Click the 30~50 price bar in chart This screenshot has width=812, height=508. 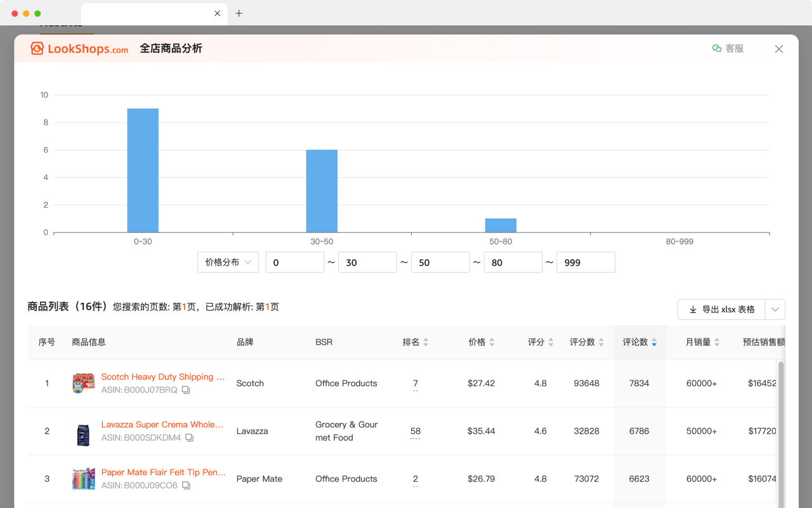[322, 191]
